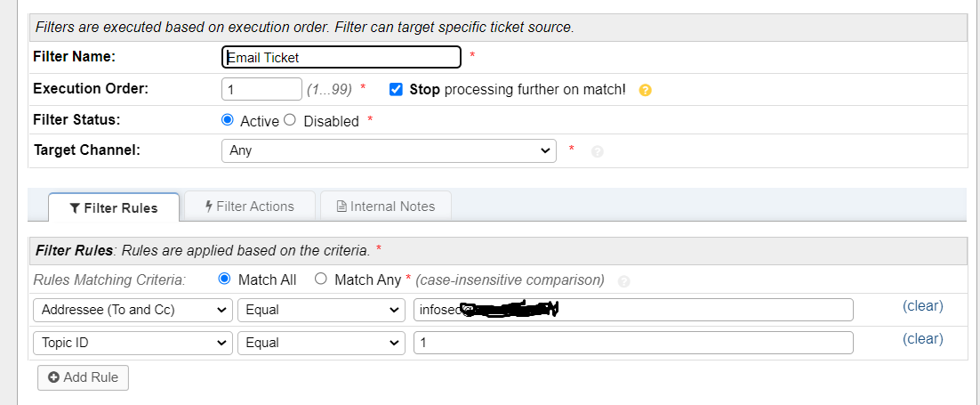Click help icon next to Target Channel

click(x=598, y=151)
